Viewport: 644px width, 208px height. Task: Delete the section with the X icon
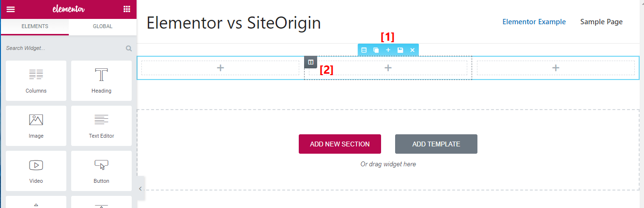413,50
